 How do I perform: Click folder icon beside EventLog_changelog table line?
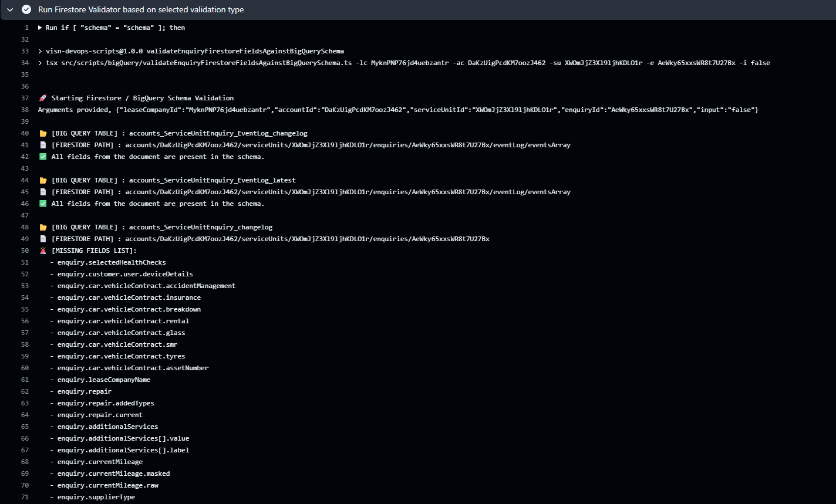click(x=42, y=133)
